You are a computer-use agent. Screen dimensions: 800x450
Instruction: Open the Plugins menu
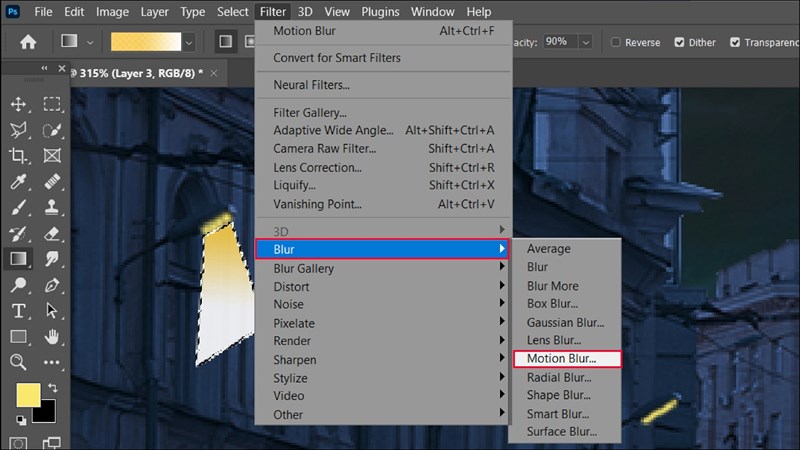pos(380,11)
